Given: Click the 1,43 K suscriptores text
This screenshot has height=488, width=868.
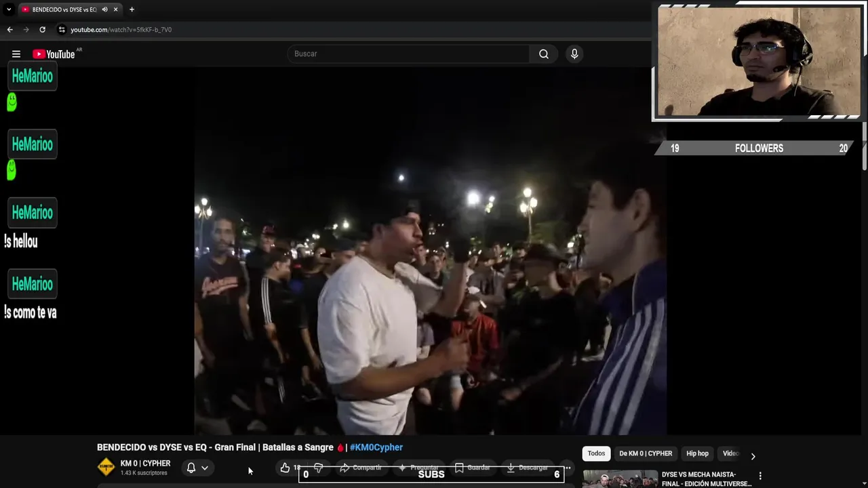Looking at the screenshot, I should click(144, 473).
